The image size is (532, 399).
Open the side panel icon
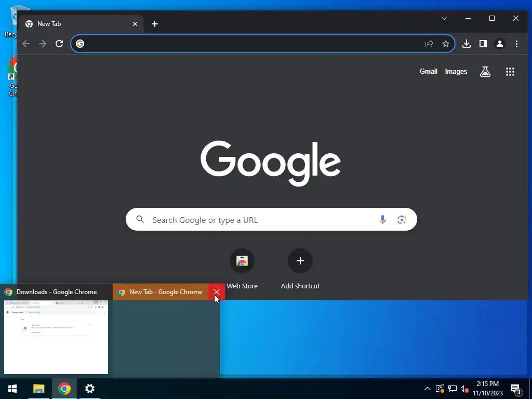point(483,44)
